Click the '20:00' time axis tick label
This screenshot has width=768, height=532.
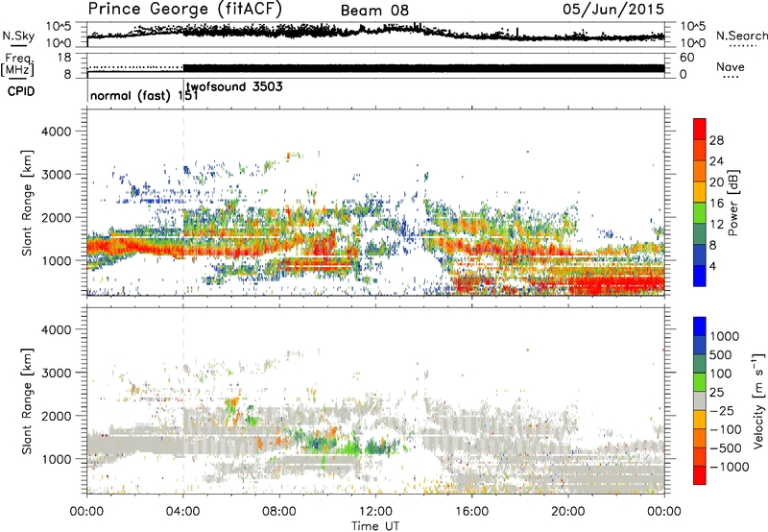(x=568, y=512)
